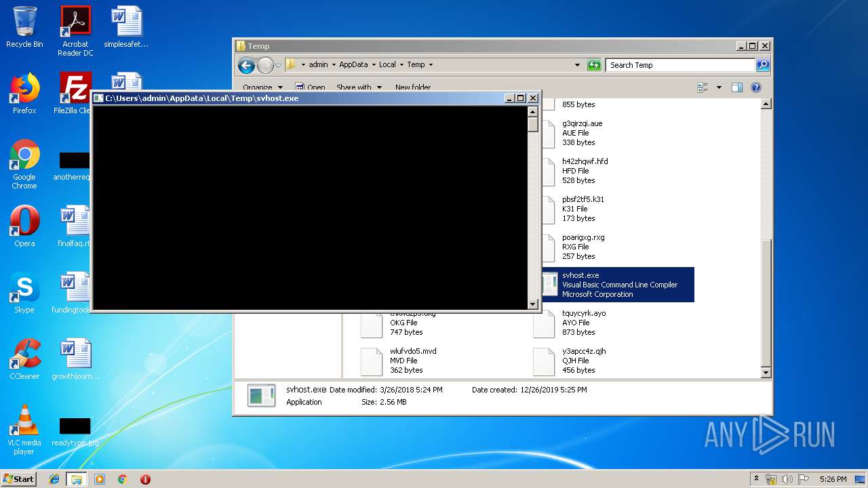Launch Opera desktop icon

click(24, 226)
